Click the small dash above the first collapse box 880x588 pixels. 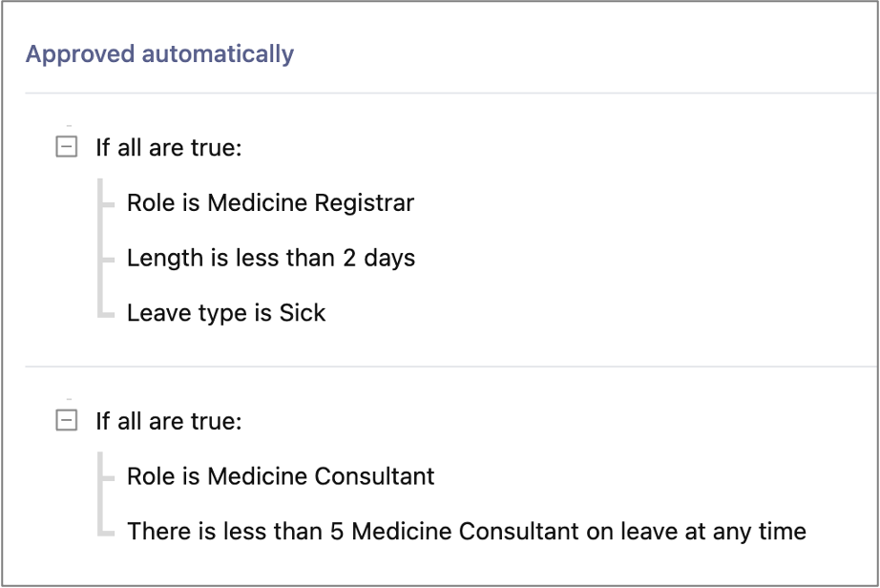click(69, 126)
